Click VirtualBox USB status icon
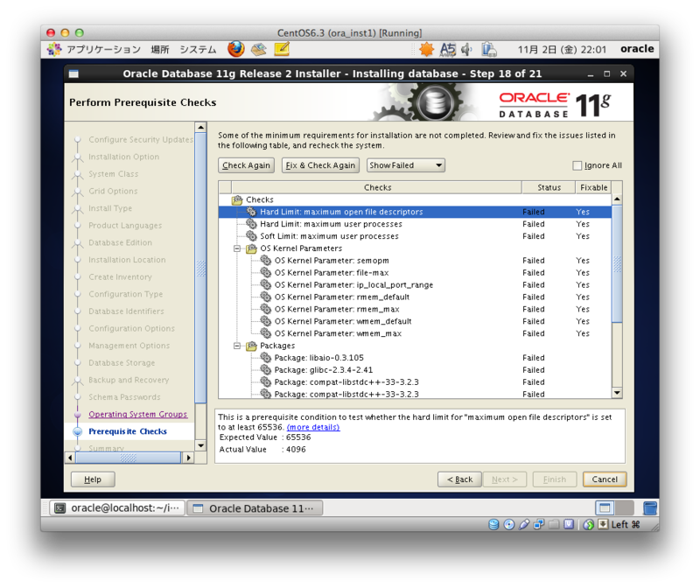Image resolution: width=700 pixels, height=588 pixels. click(523, 525)
